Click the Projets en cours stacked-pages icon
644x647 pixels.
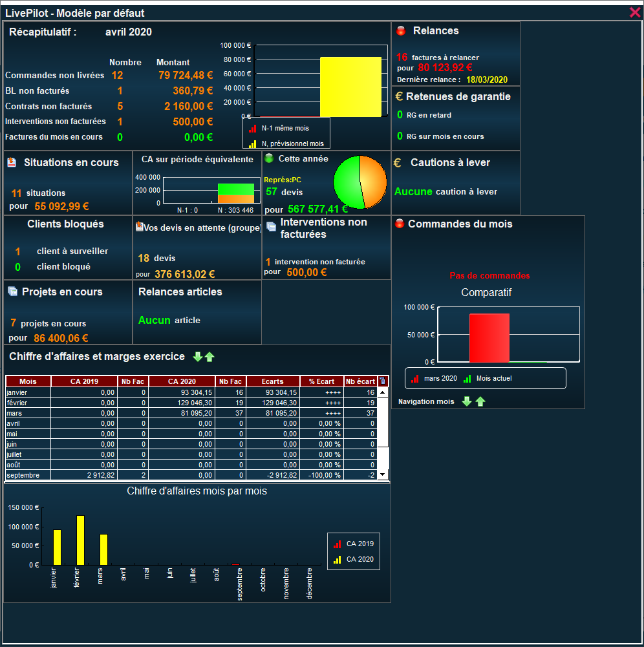(13, 292)
